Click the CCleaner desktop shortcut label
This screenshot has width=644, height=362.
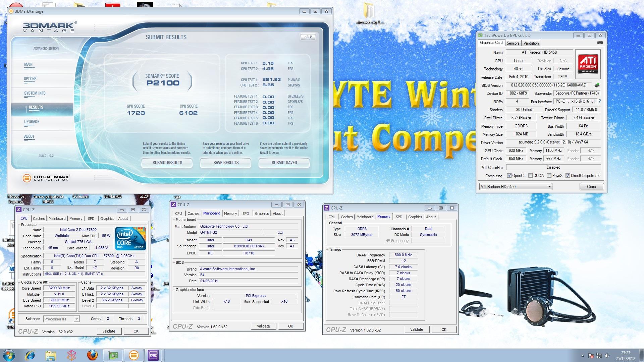click(x=80, y=196)
